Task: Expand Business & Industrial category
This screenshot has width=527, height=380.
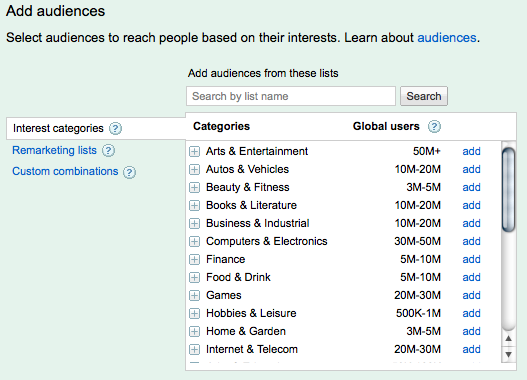Action: pos(194,223)
